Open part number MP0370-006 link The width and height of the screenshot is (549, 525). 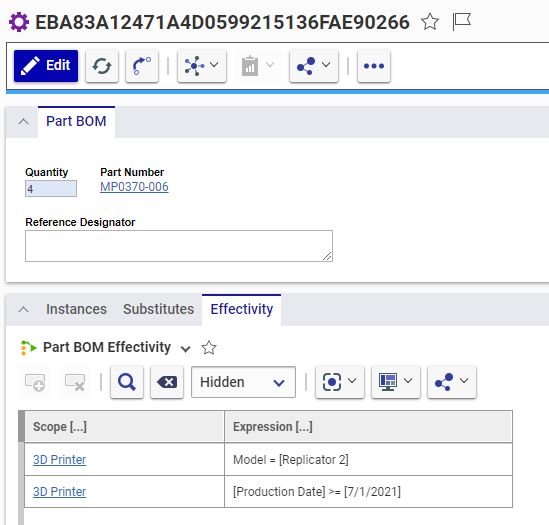point(134,187)
